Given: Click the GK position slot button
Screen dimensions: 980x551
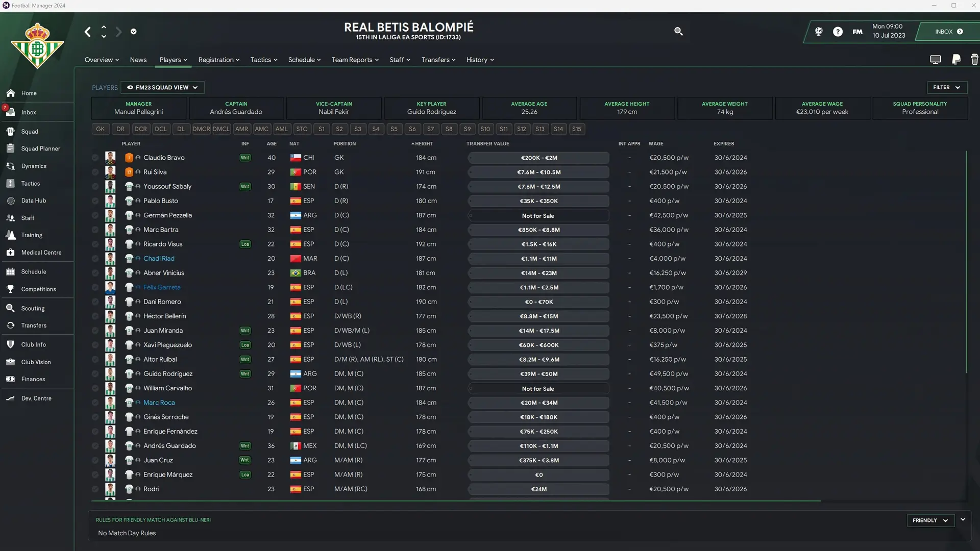Looking at the screenshot, I should (x=101, y=129).
